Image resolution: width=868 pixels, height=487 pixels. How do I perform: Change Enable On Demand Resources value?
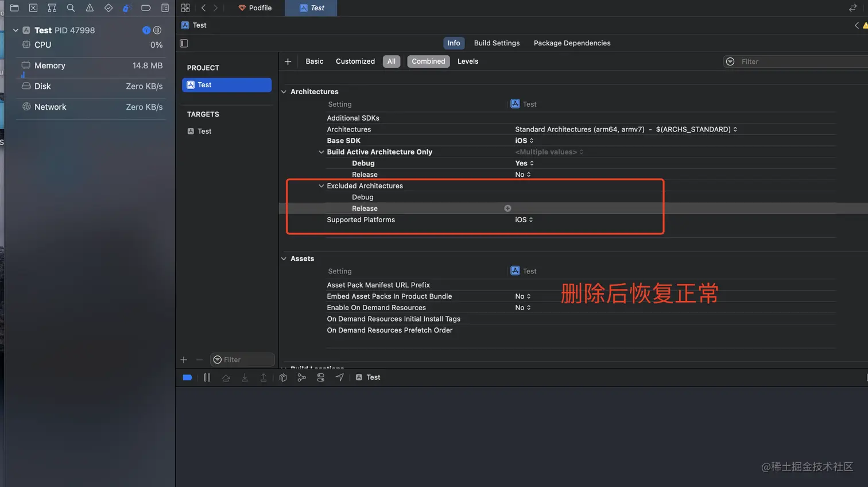pos(522,308)
